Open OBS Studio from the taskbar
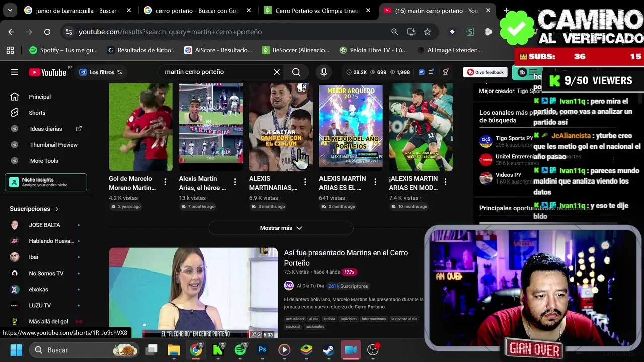 tap(373, 350)
